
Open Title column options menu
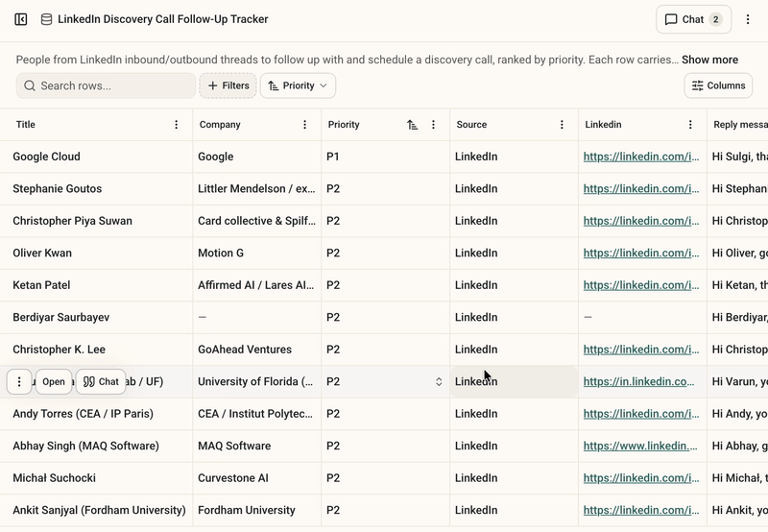click(x=177, y=125)
